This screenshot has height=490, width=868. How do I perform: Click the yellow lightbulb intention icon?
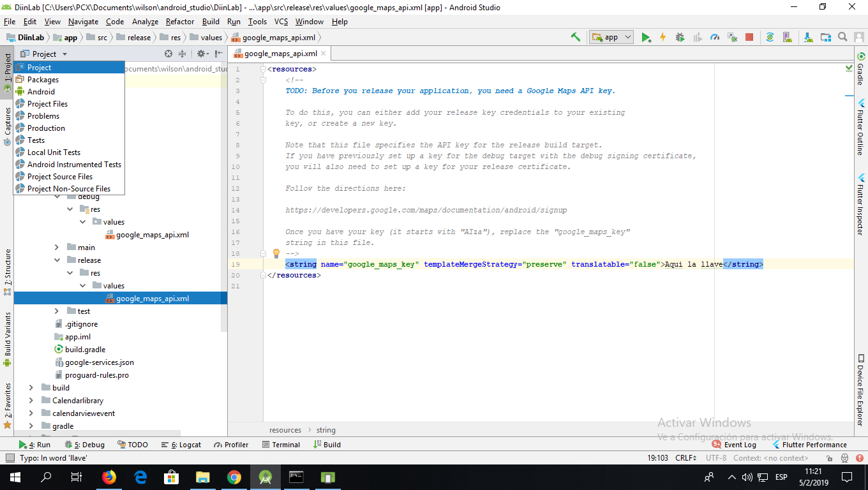point(276,253)
